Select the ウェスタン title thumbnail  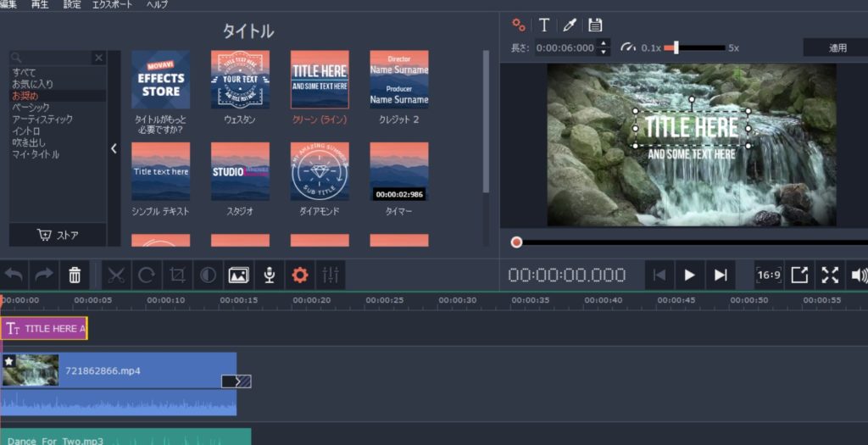coord(240,80)
